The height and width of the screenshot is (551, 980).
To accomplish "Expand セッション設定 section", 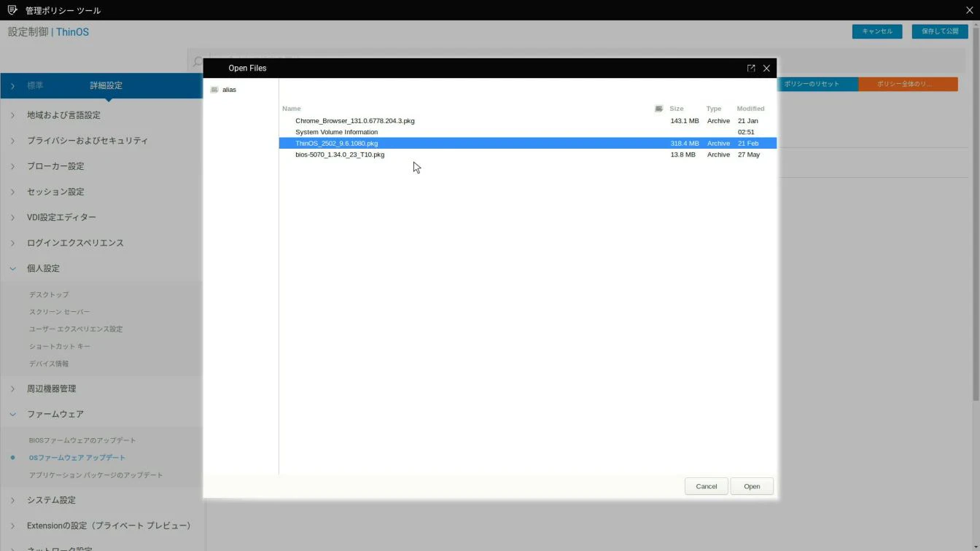I will 12,192.
